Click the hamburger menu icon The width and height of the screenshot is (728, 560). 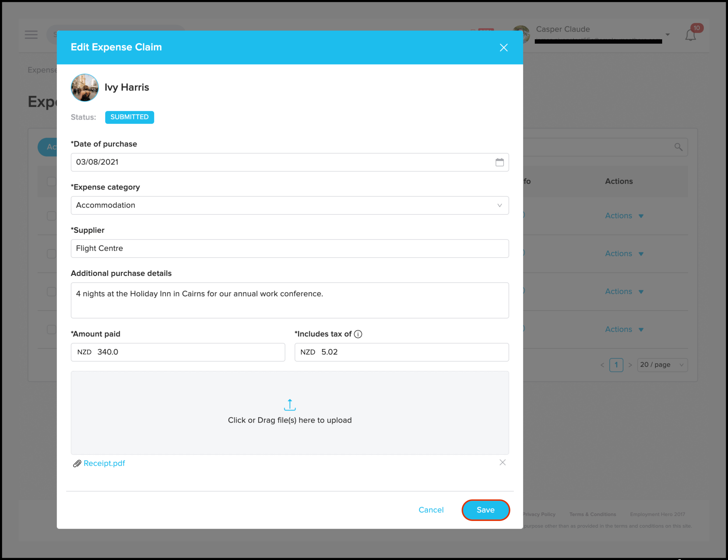(31, 35)
